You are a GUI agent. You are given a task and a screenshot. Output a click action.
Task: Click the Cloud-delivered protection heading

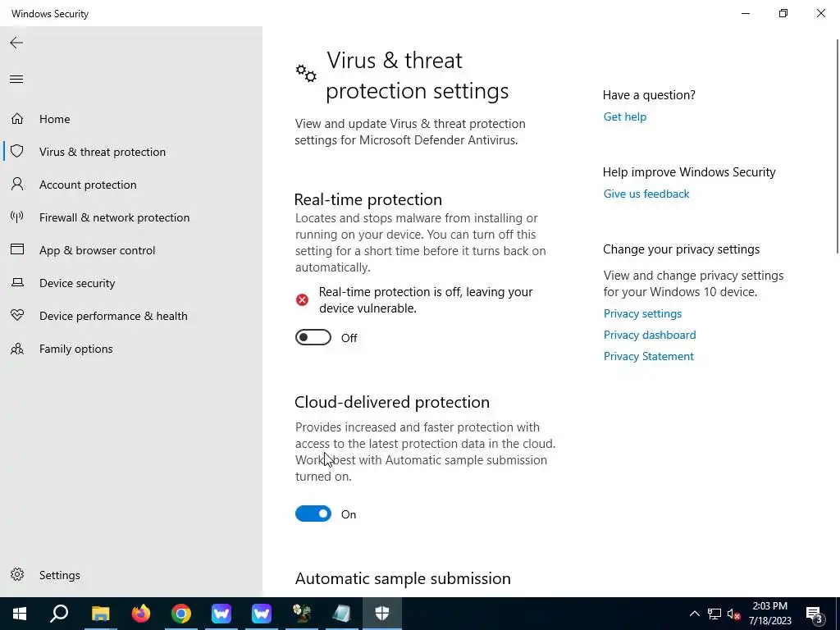(x=392, y=402)
